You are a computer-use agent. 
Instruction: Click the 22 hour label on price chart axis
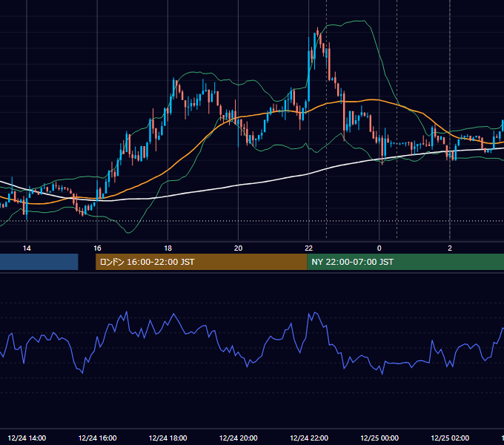point(308,248)
